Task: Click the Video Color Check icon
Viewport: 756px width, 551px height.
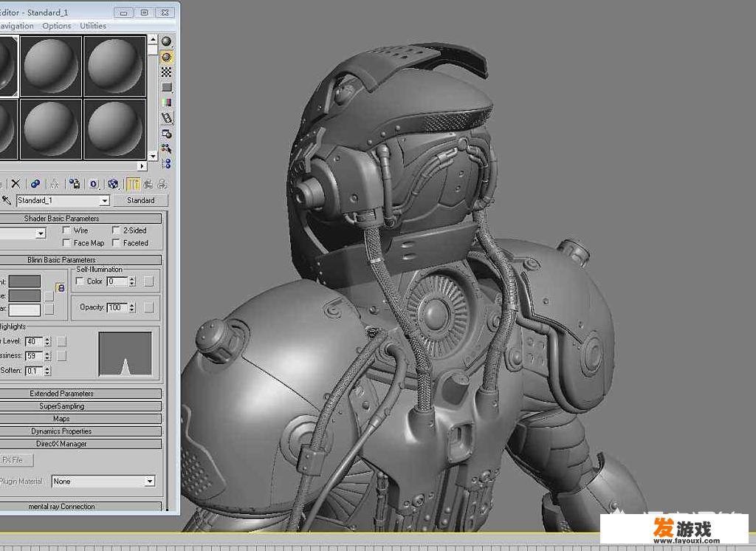Action: click(x=167, y=102)
